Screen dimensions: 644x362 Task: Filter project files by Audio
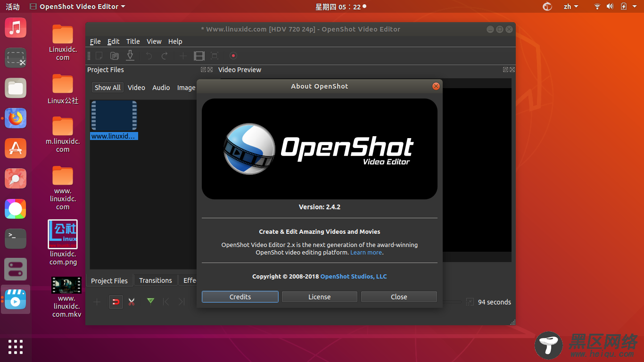pyautogui.click(x=161, y=87)
